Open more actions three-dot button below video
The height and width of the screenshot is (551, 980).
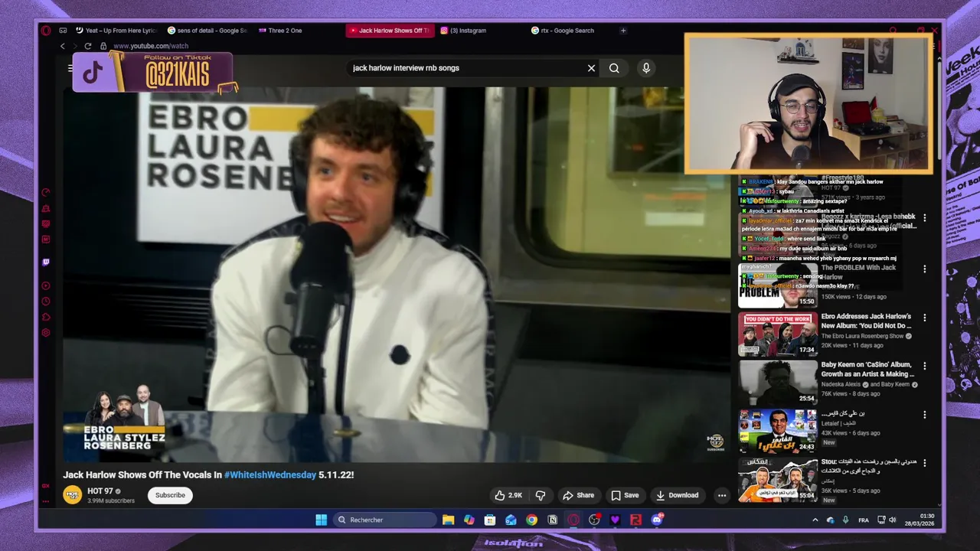[721, 495]
